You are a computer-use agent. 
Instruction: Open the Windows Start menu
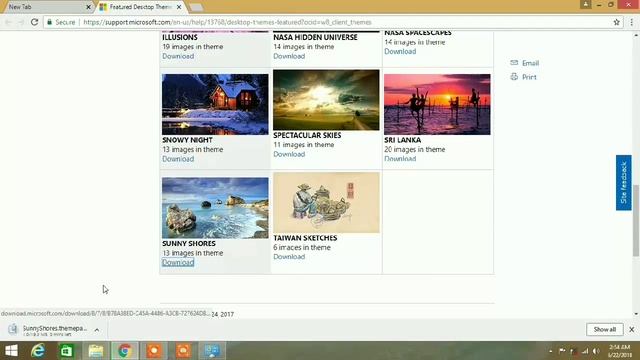point(11,351)
